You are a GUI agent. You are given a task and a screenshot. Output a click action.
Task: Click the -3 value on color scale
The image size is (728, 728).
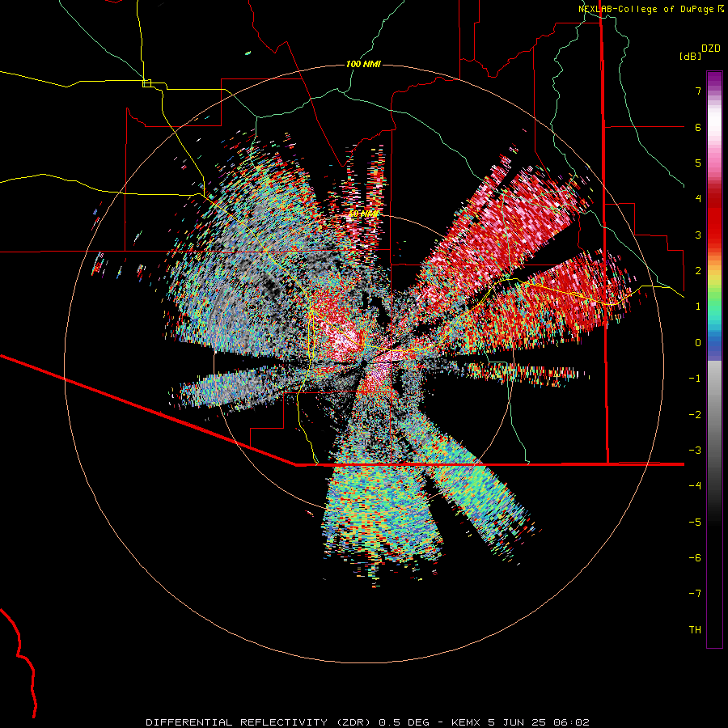(x=695, y=451)
